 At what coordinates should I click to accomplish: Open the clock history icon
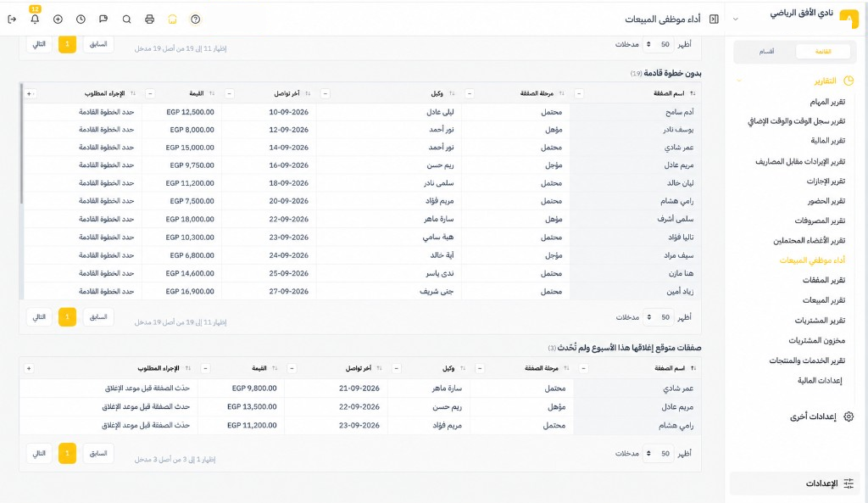point(81,20)
